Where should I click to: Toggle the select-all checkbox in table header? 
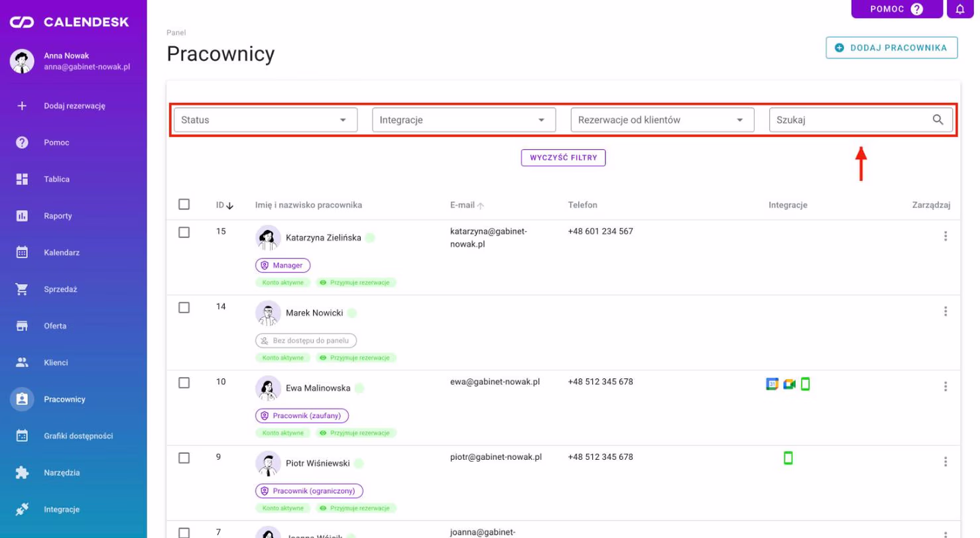[x=184, y=205]
